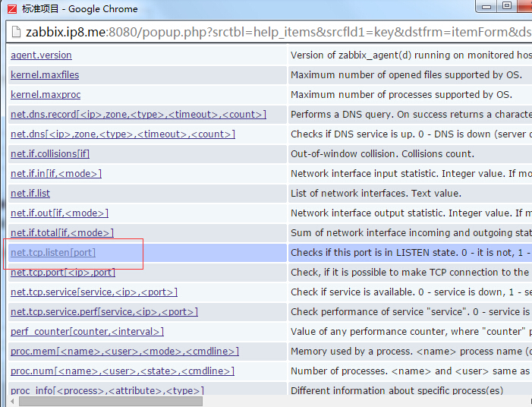Select the kernel.maxfiles key link
The width and height of the screenshot is (532, 407).
click(45, 74)
